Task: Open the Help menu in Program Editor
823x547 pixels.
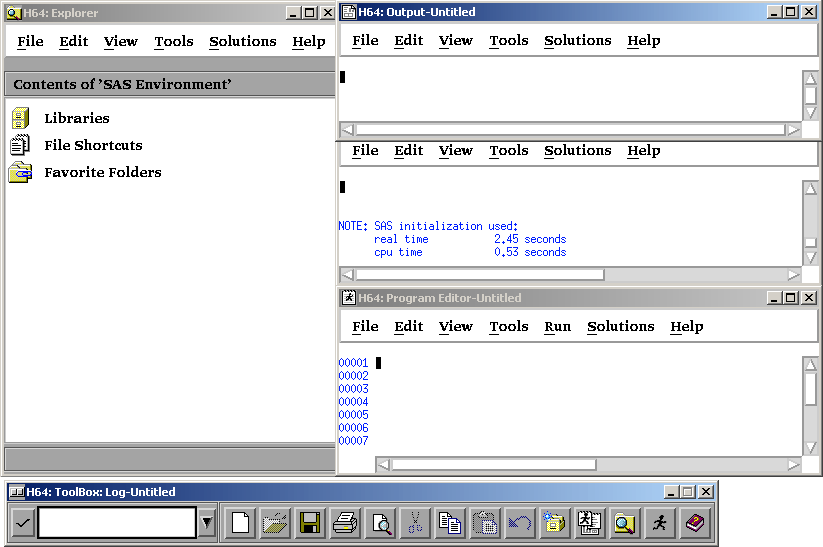Action: tap(687, 327)
